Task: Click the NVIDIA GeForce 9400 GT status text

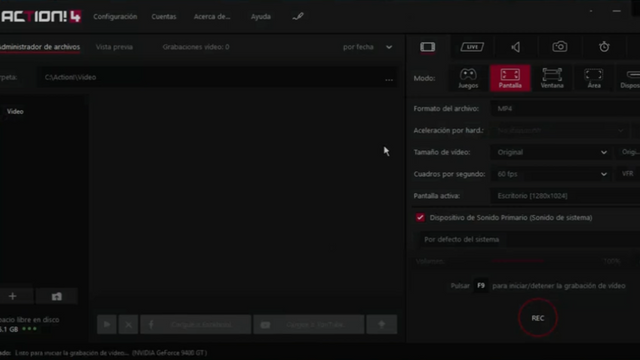Action: click(x=169, y=353)
